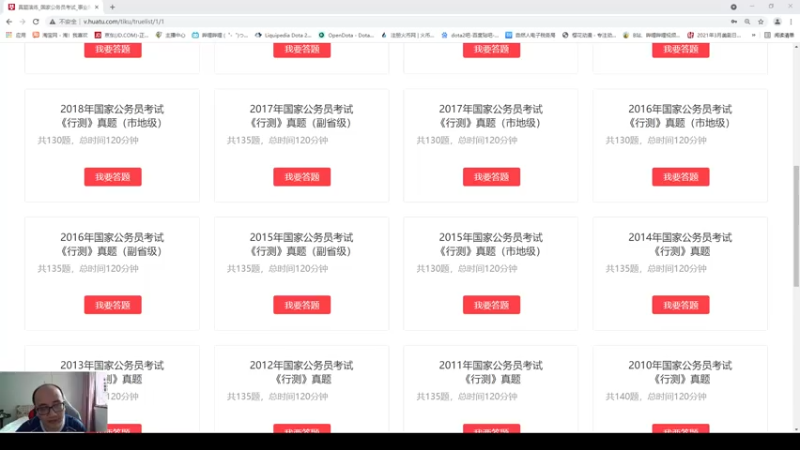Viewport: 800px width, 450px height.
Task: Start 2015 市地级 exam with 我要答题
Action: 491,305
